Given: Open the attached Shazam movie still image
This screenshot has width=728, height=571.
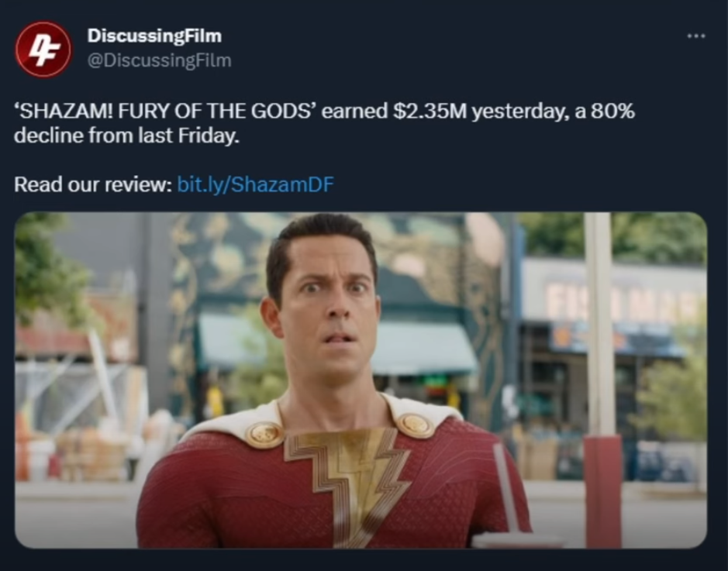Looking at the screenshot, I should (x=361, y=380).
